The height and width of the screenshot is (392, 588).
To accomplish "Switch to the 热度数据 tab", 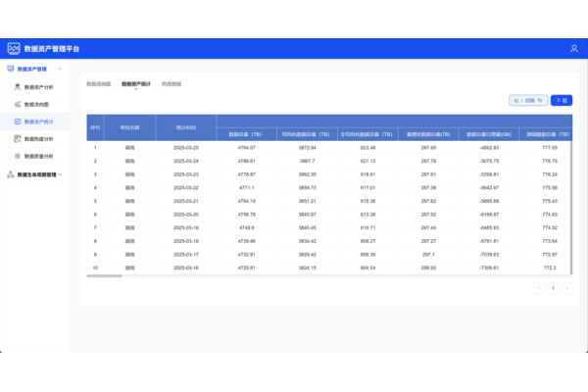I will 171,84.
